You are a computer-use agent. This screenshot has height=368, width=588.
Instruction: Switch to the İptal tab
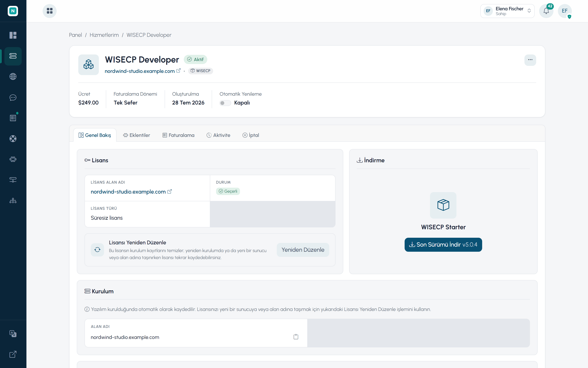(x=251, y=135)
